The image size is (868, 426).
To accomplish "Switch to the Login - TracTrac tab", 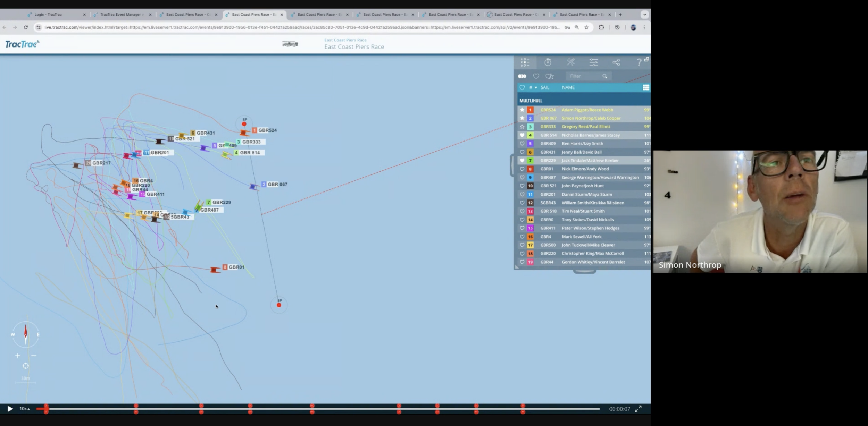I will [x=48, y=15].
